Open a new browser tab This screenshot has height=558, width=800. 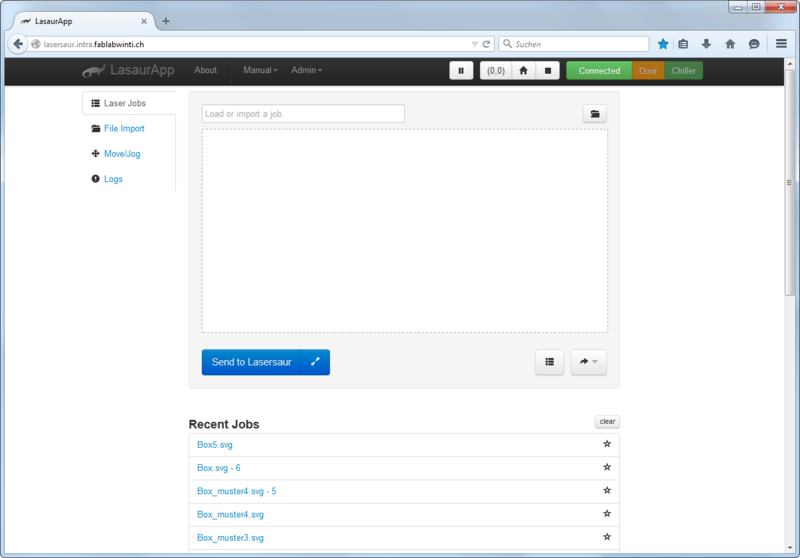(166, 21)
